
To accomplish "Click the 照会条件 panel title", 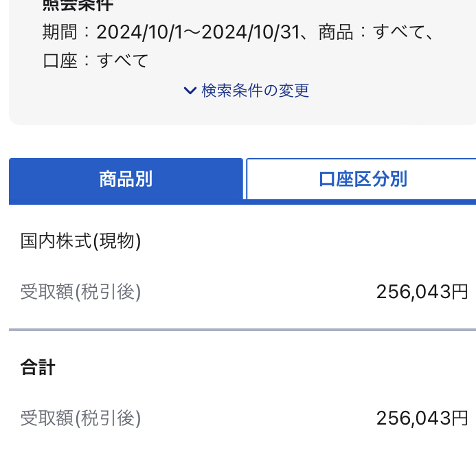I will tap(78, 5).
